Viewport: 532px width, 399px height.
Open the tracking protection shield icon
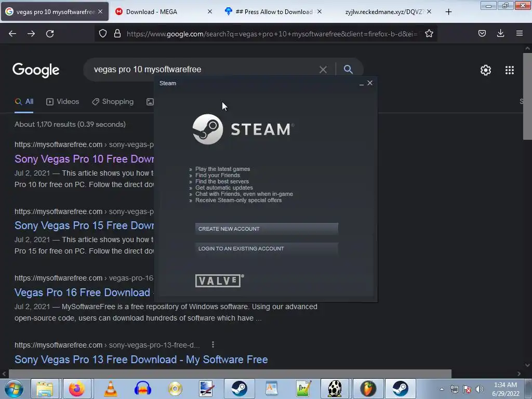coord(103,33)
